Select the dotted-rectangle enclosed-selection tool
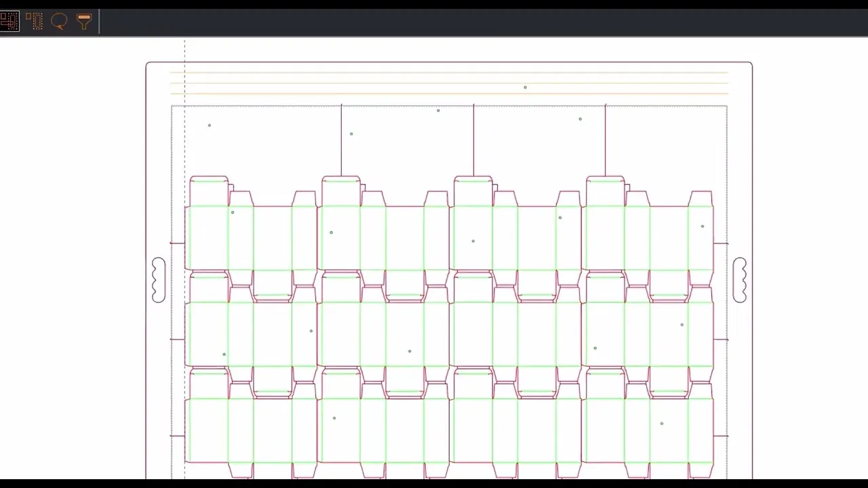This screenshot has width=868, height=488. pos(35,21)
